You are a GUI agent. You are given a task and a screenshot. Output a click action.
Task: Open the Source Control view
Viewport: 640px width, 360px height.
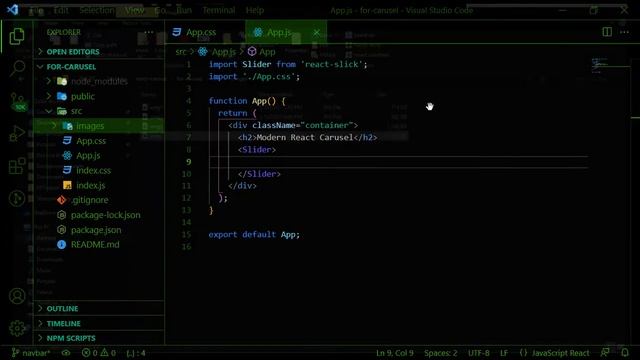click(17, 101)
